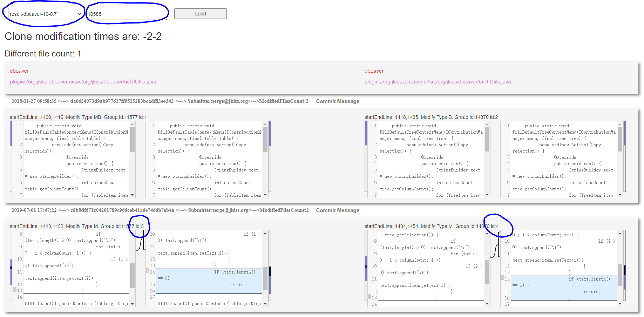Click the fold marker beside line 13 in id:3 panel
644x317 pixels.
coord(14,290)
